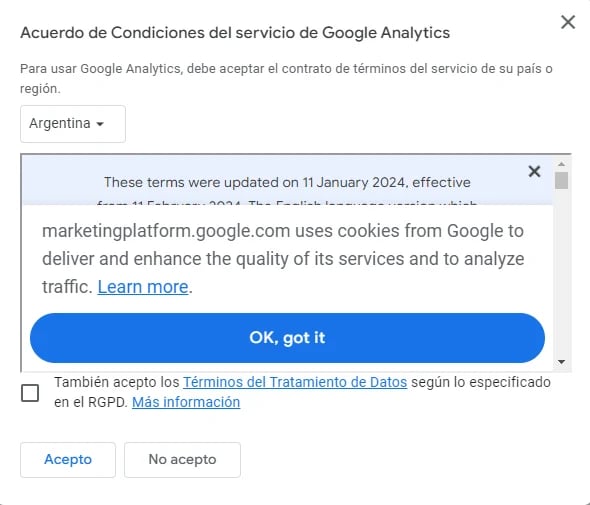590x505 pixels.
Task: Click the scrollbar down arrow in terms box
Action: 561,362
